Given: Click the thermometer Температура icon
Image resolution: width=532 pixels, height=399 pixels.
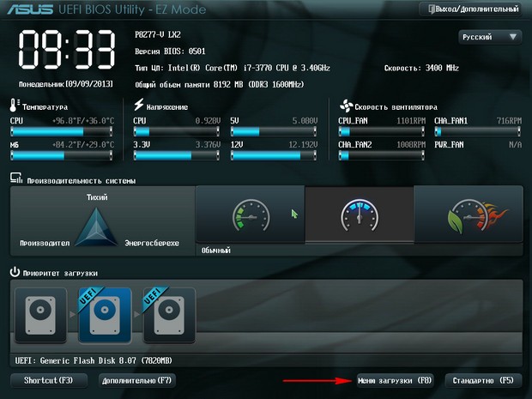Looking at the screenshot, I should (14, 106).
